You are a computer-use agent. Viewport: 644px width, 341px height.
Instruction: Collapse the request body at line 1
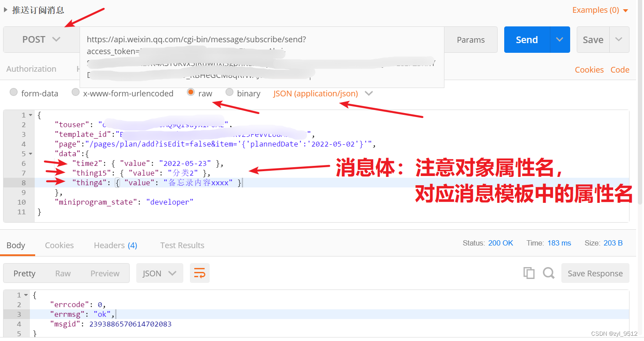(30, 115)
